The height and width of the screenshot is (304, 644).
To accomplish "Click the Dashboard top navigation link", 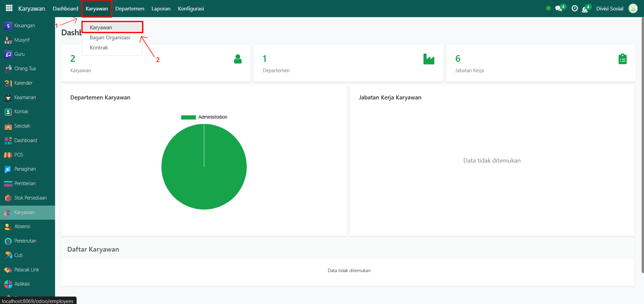I will tap(65, 9).
